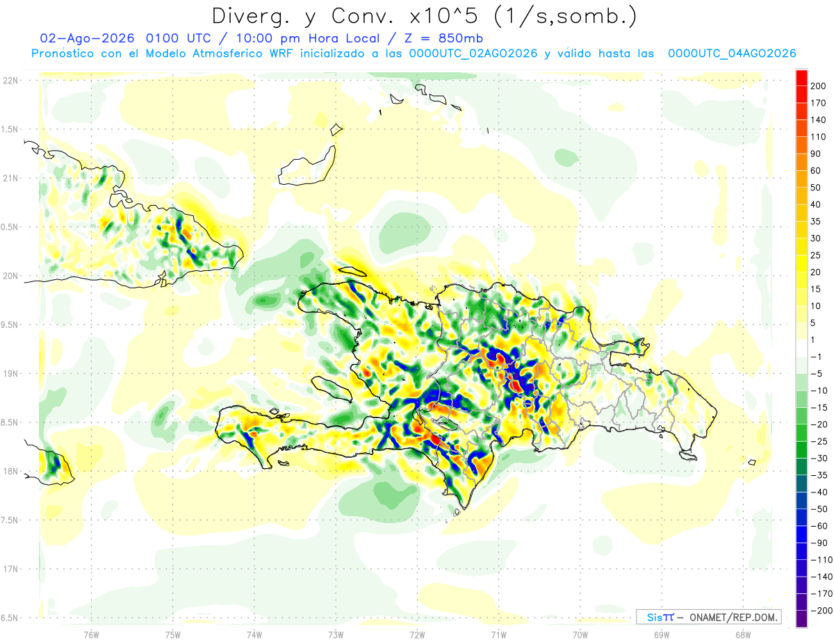Click the white colorbar segment between 1 and -1
Screen dimensions: 834x644
tap(801, 348)
